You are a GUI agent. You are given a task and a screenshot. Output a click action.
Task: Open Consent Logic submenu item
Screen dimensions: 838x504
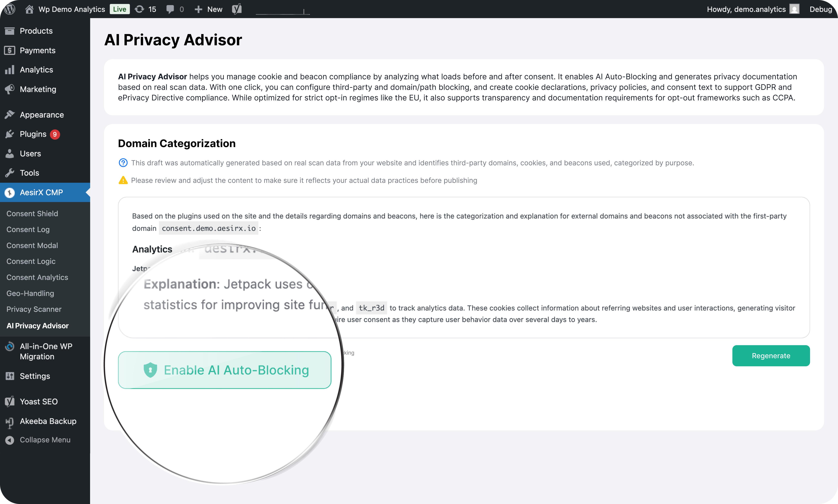pyautogui.click(x=31, y=261)
